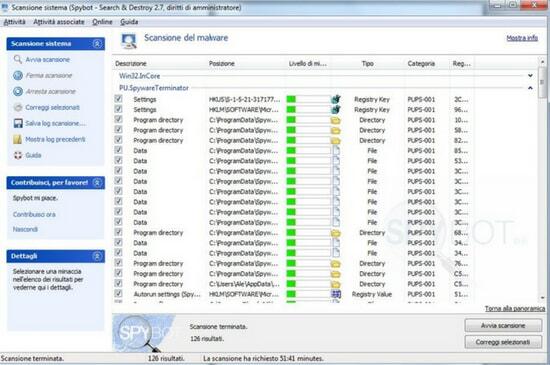The height and width of the screenshot is (365, 550).
Task: Open the Attività menu
Action: pyautogui.click(x=14, y=22)
